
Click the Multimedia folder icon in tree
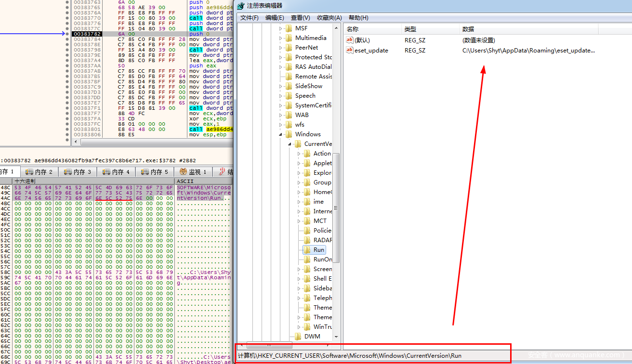pyautogui.click(x=289, y=38)
